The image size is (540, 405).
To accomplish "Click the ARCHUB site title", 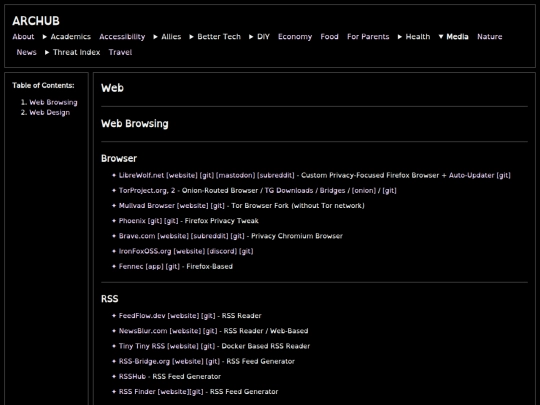I will 36,21.
